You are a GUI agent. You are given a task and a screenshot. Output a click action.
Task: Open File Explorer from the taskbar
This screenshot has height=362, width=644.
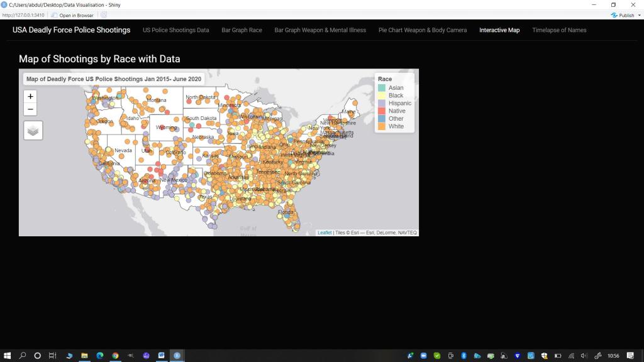tap(84, 356)
